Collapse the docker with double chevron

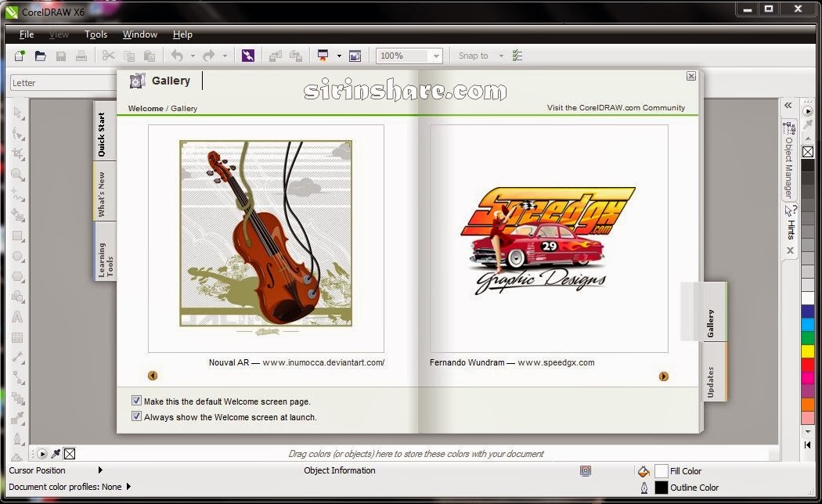coord(788,106)
